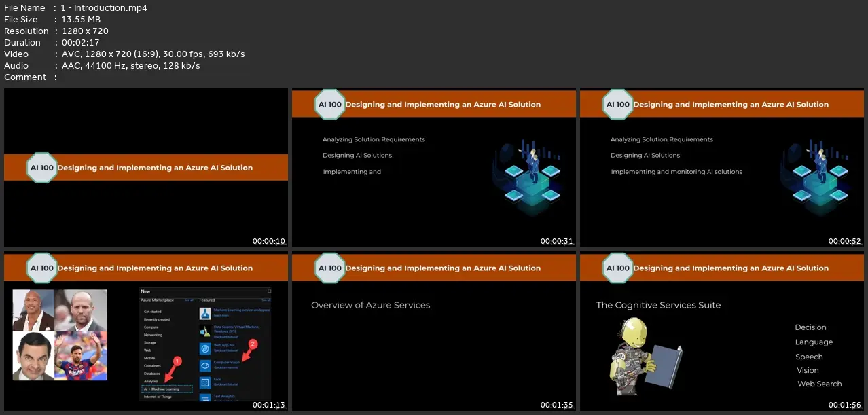
Task: Click the AAC audio details line
Action: point(130,65)
